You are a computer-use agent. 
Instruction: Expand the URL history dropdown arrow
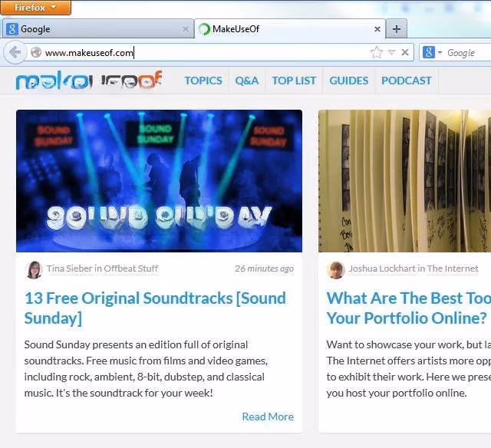click(x=391, y=52)
